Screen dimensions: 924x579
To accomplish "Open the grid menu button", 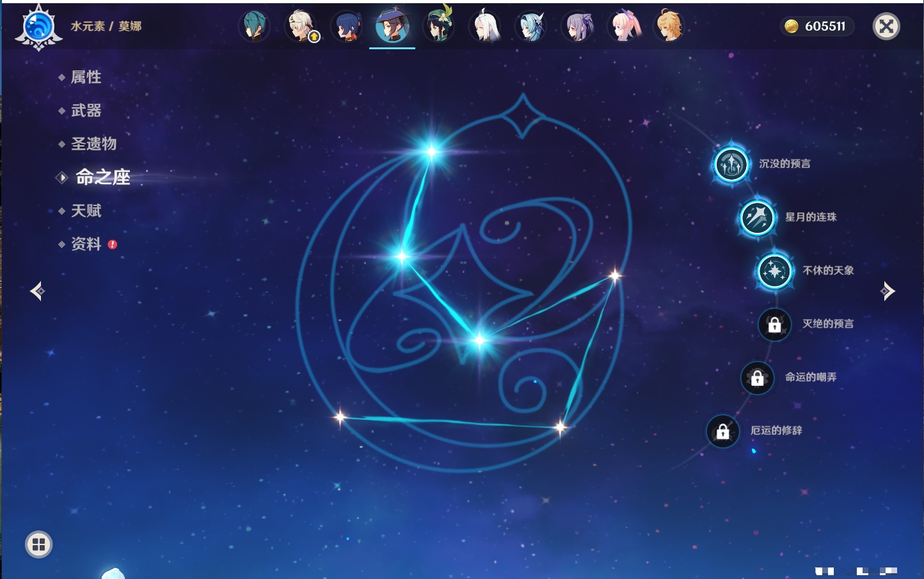I will pos(38,544).
